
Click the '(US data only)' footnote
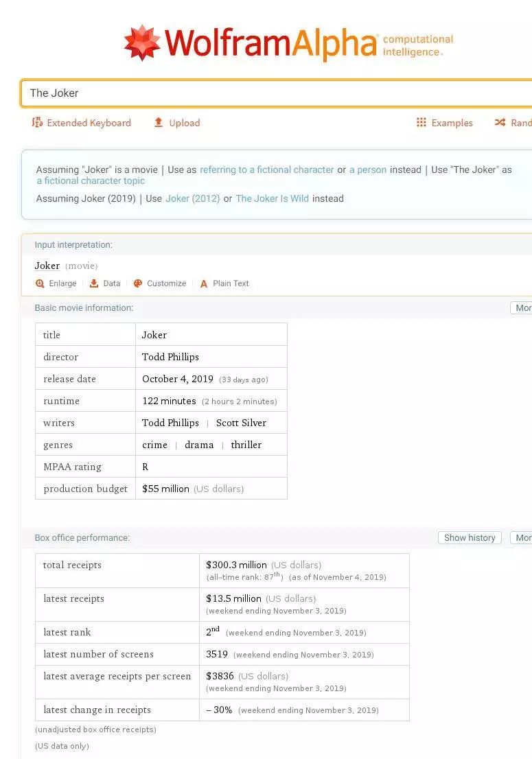62,746
